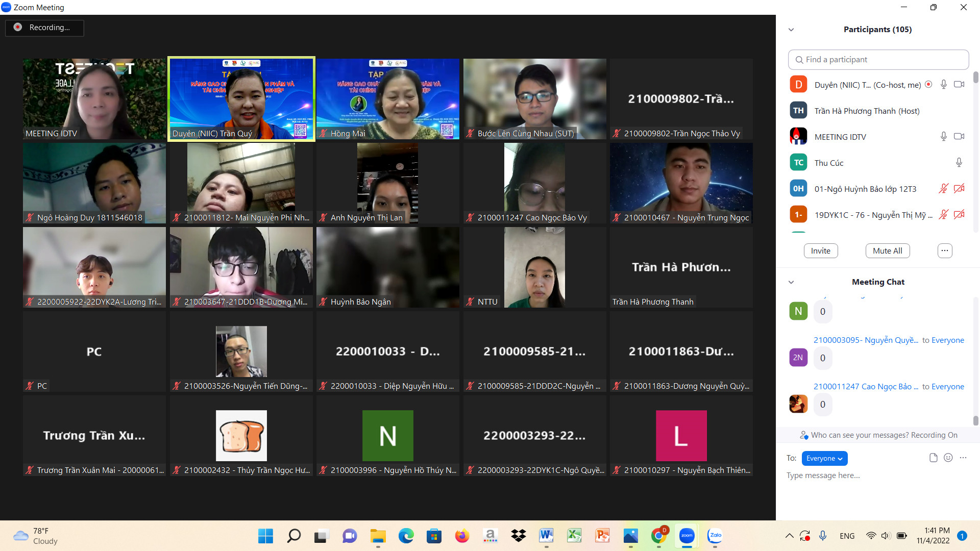
Task: Open the emoji picker in chat
Action: [x=948, y=458]
